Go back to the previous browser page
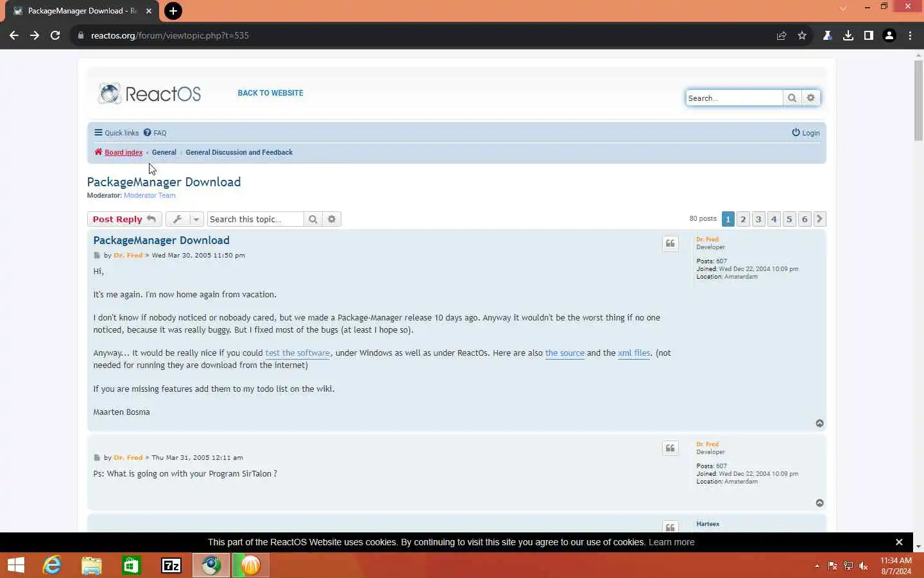924x578 pixels. (x=14, y=35)
